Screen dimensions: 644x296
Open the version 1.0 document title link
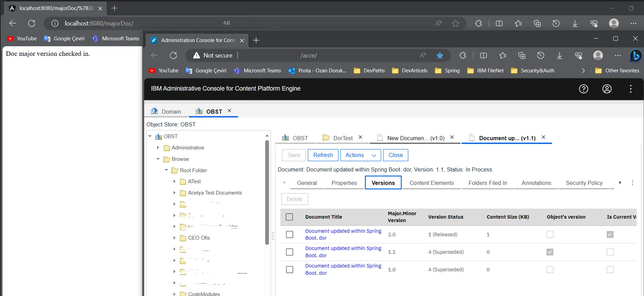343,269
